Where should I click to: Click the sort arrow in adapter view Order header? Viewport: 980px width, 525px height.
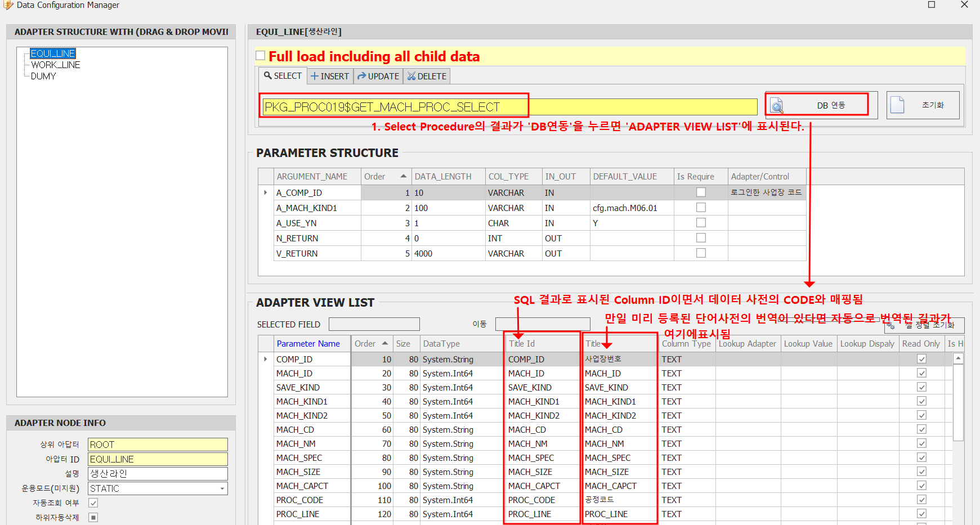385,343
